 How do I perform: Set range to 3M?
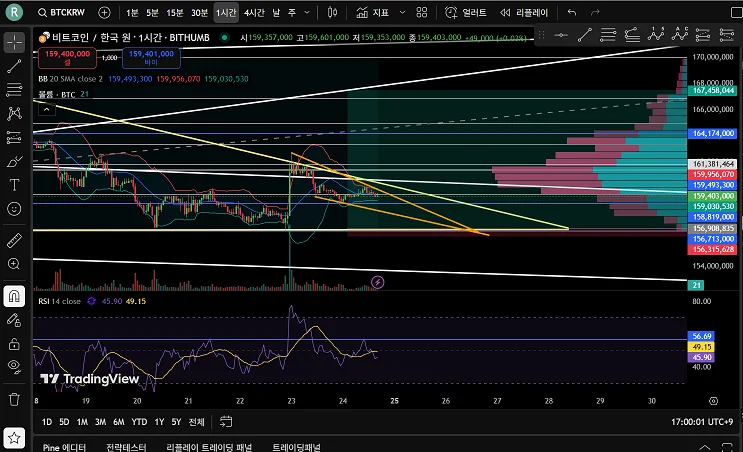tap(100, 422)
